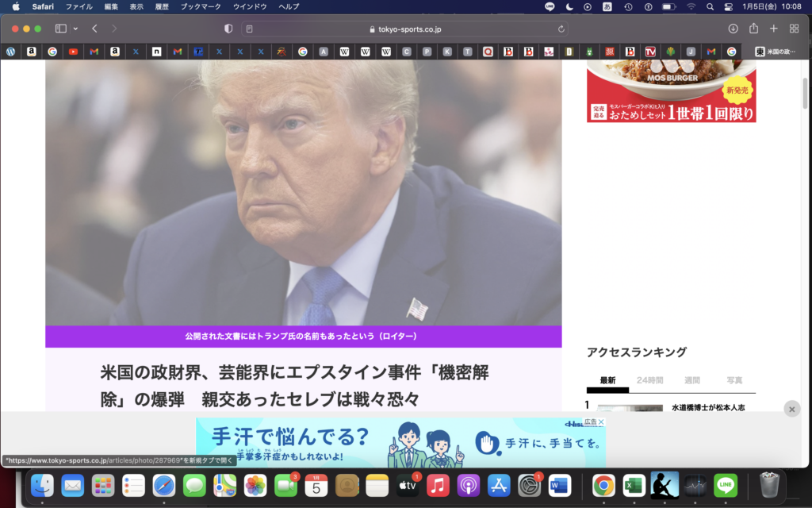
Task: Open the TV-icon bookmark in the favorites bar
Action: [649, 52]
